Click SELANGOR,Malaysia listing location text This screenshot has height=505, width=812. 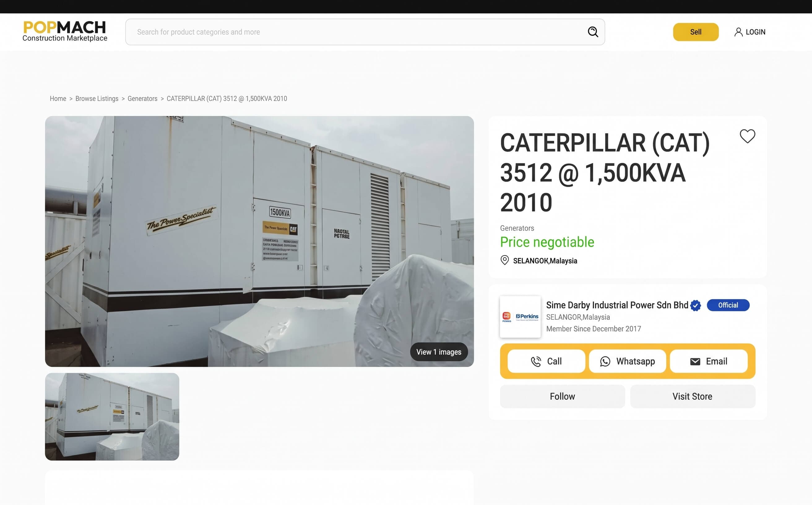point(545,261)
